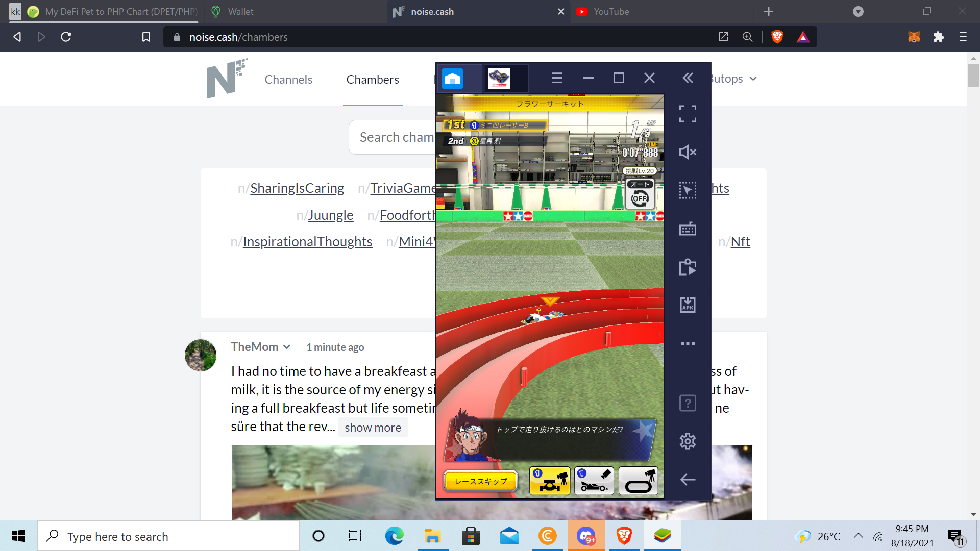Select the track overview camera button
The width and height of the screenshot is (980, 551).
click(x=639, y=481)
